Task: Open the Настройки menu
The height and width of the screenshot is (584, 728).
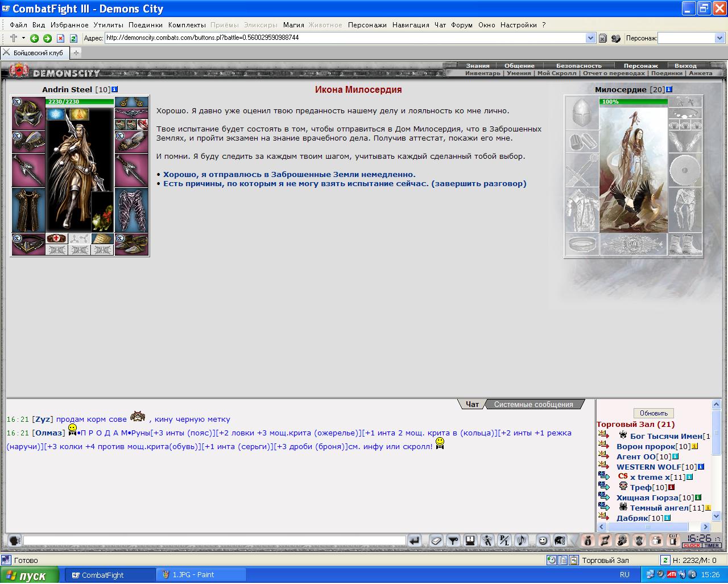Action: click(x=519, y=25)
